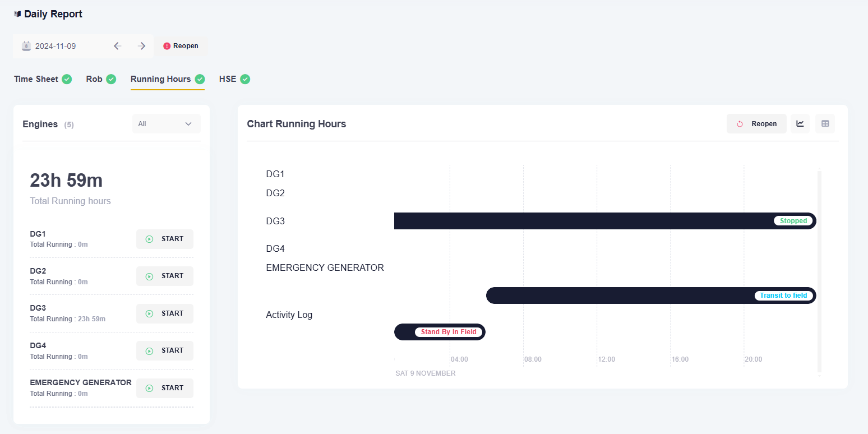
Task: Switch to table view icon
Action: click(825, 124)
